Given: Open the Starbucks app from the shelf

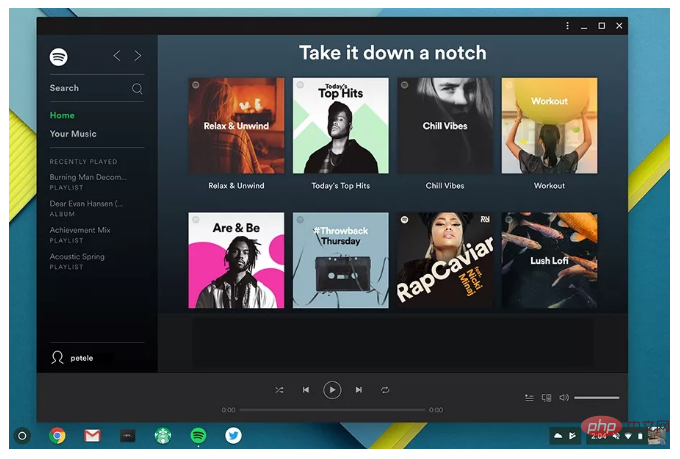Looking at the screenshot, I should 163,436.
